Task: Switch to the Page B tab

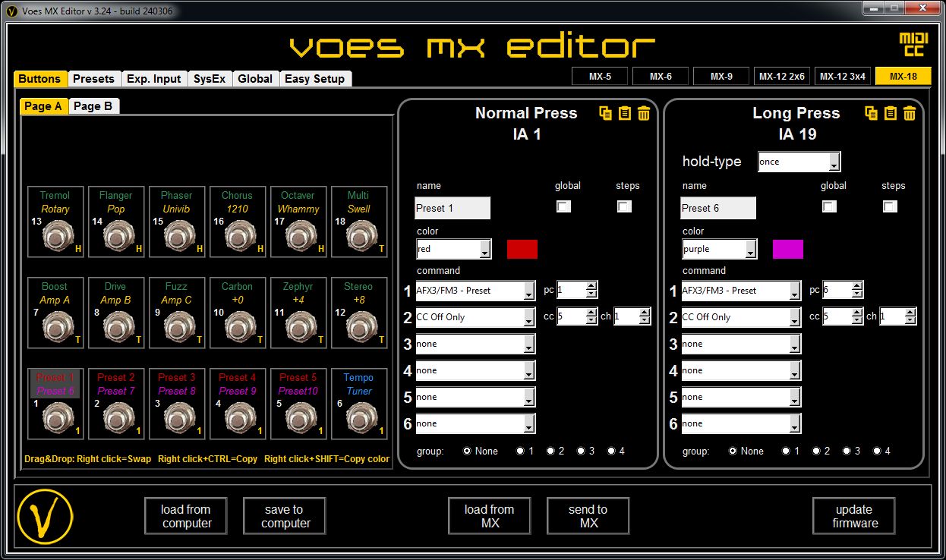Action: pos(93,106)
